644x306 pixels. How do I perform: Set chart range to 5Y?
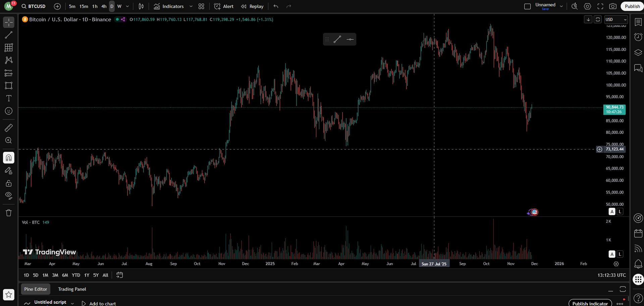(x=96, y=275)
